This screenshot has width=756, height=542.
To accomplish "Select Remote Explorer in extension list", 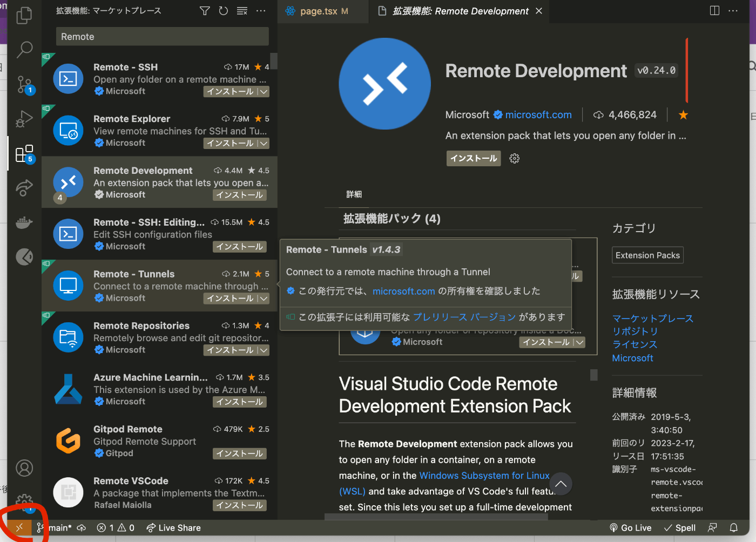I will [x=159, y=131].
